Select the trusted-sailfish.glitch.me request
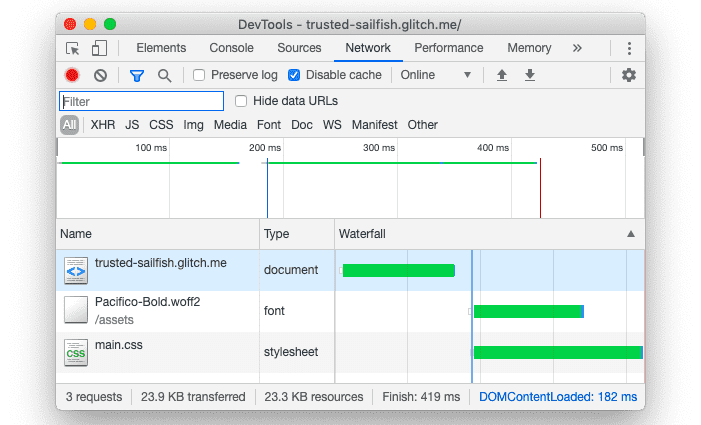 pyautogui.click(x=160, y=263)
